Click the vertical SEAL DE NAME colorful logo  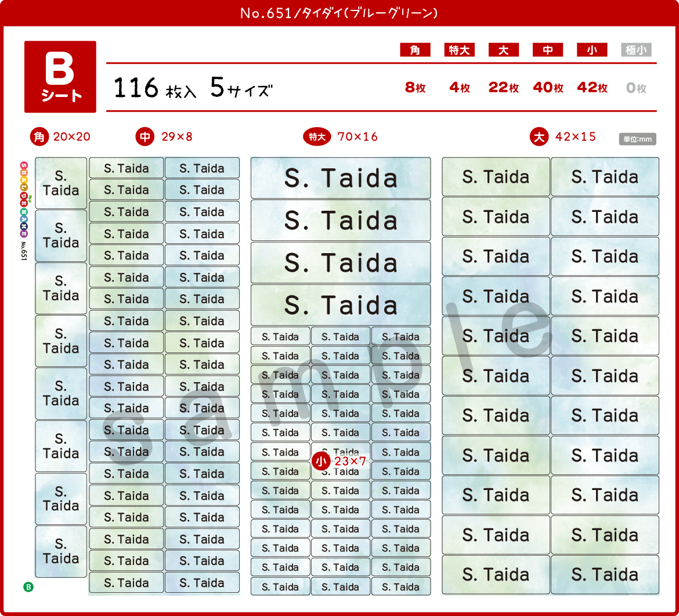(24, 199)
